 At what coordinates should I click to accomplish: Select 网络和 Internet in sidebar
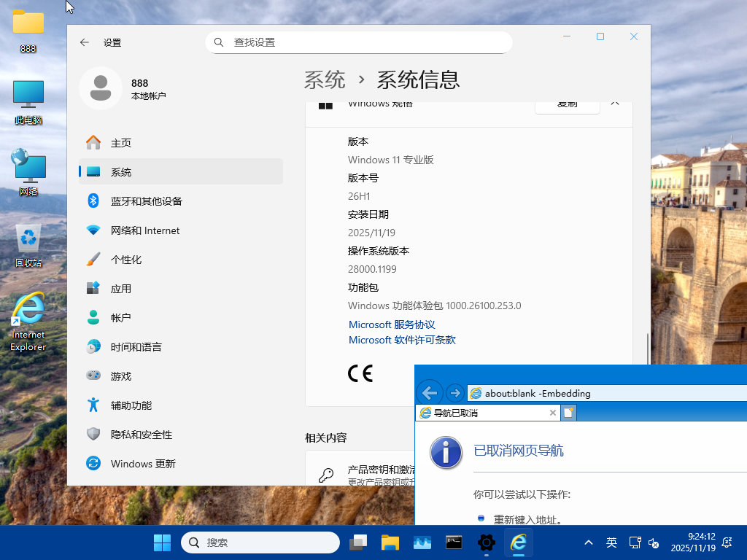[x=144, y=230]
